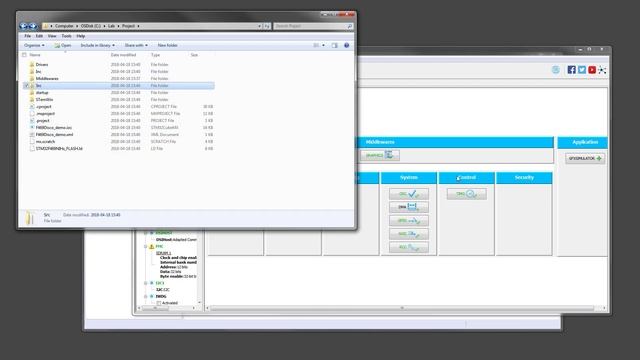Select the Middlewares folder icon
The image size is (640, 360).
(x=31, y=78)
